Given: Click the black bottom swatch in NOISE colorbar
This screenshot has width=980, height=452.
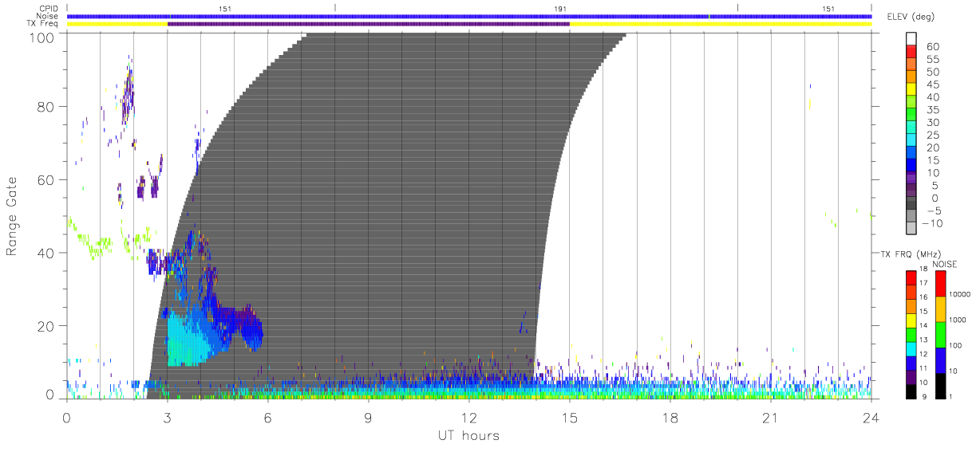Looking at the screenshot, I should click(941, 385).
